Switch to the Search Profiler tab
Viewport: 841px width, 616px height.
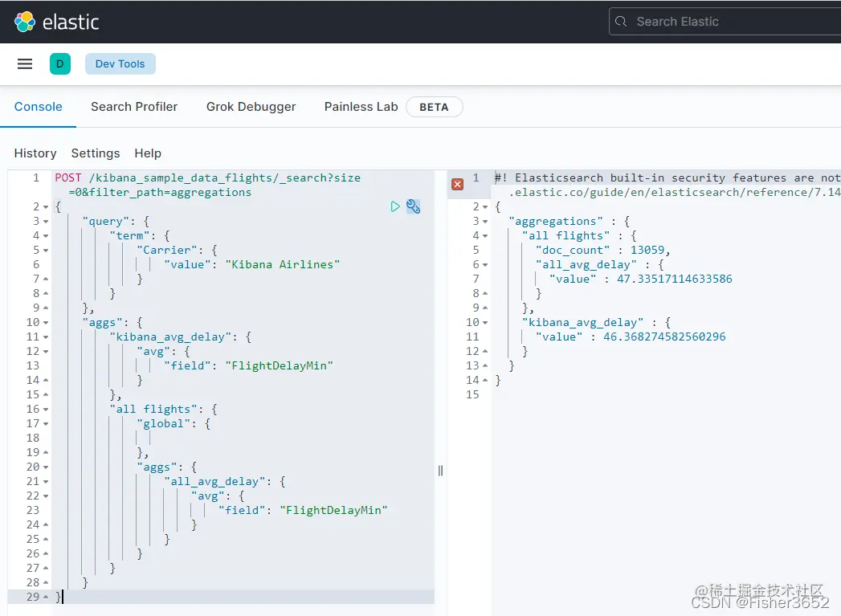[x=134, y=107]
